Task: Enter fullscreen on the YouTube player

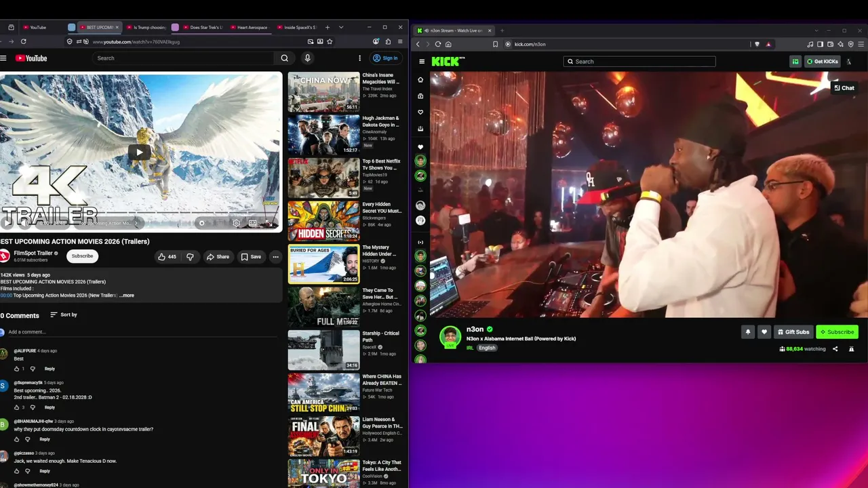Action: coord(269,223)
